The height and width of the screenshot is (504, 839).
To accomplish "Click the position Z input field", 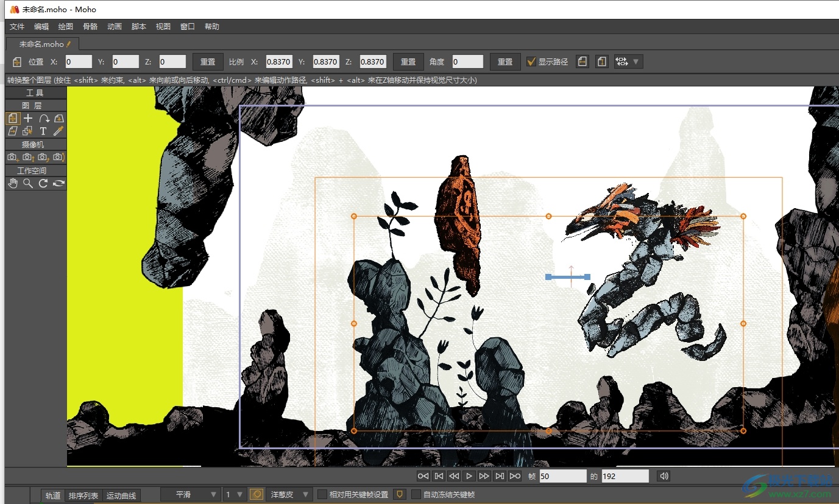I will click(x=172, y=61).
